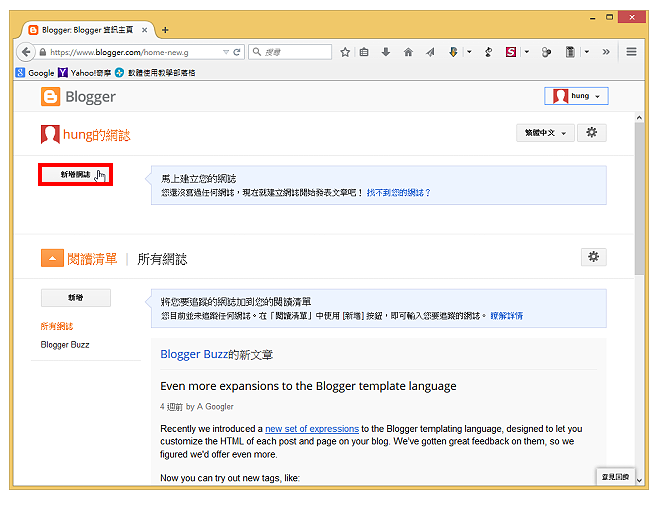This screenshot has width=661, height=505.
Task: Open the article 'Even more expansions to the Blogger template language'
Action: [x=308, y=386]
